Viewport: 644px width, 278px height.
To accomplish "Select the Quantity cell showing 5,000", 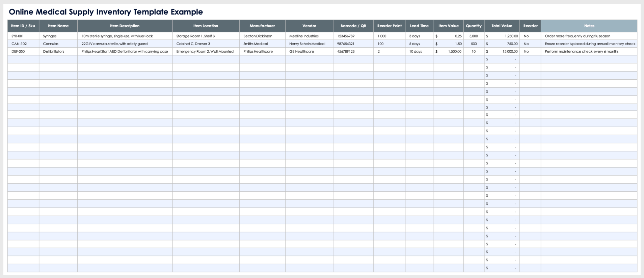I will [x=474, y=36].
